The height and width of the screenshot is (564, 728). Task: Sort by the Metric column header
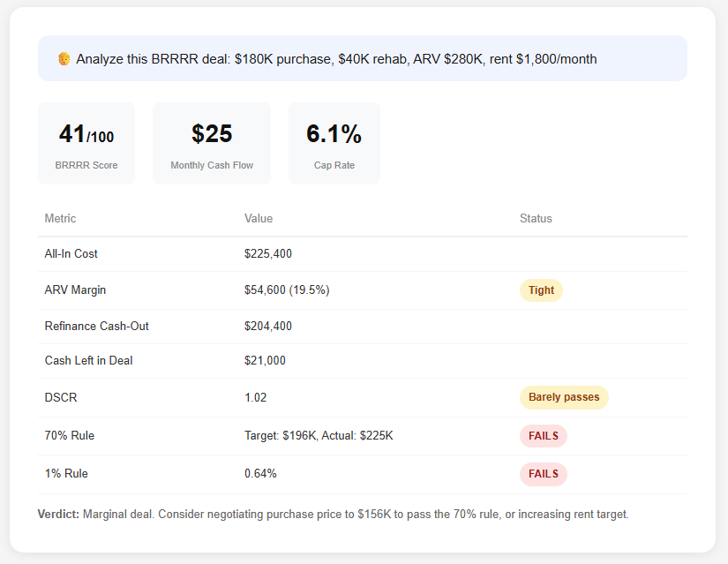(60, 218)
